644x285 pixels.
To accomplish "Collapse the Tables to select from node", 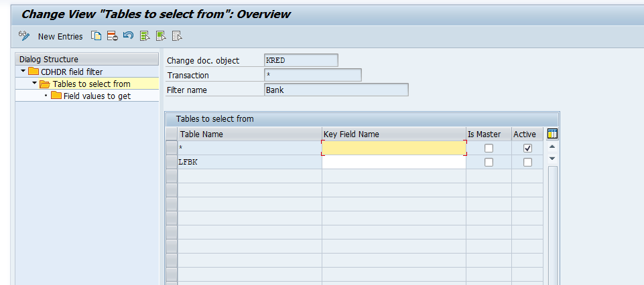I will click(x=35, y=84).
